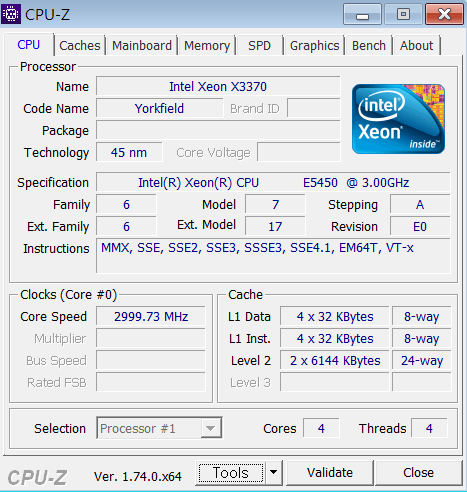Click the Tools button

click(x=231, y=473)
